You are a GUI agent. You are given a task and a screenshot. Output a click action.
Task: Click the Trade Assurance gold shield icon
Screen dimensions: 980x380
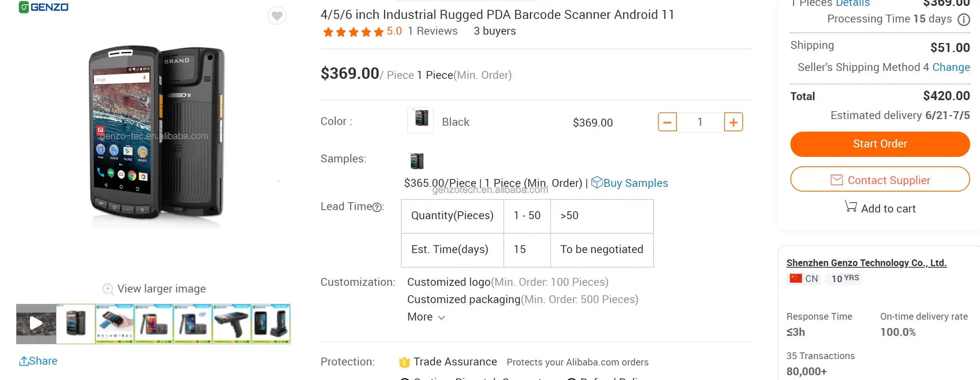[x=404, y=361]
